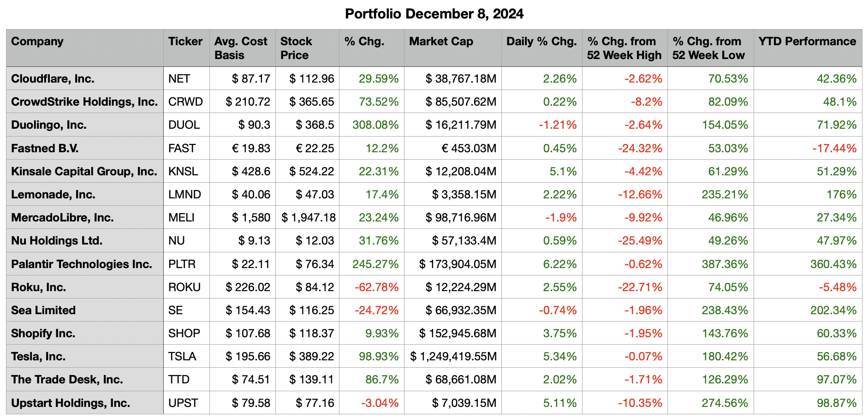This screenshot has height=418, width=868.
Task: Select the Avg. Cost Basis header
Action: click(x=241, y=48)
